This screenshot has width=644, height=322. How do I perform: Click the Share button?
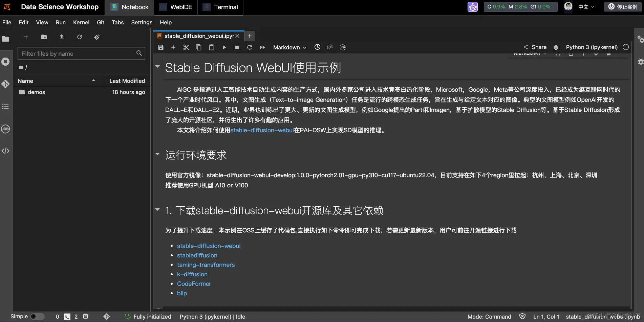535,47
